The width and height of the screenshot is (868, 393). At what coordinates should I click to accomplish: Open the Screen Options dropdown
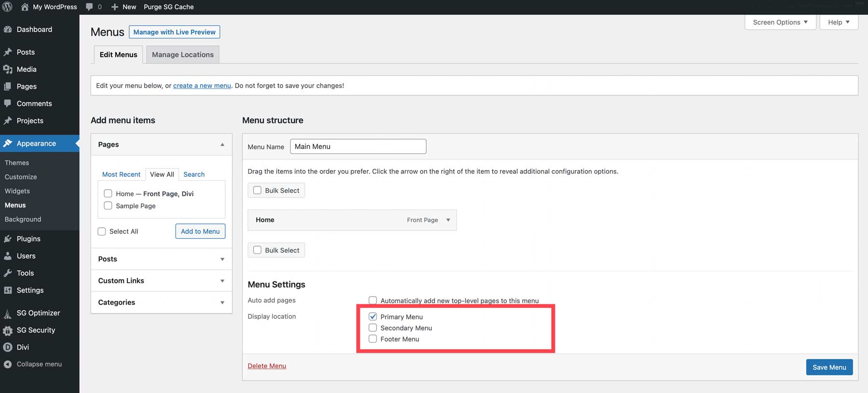coord(780,22)
